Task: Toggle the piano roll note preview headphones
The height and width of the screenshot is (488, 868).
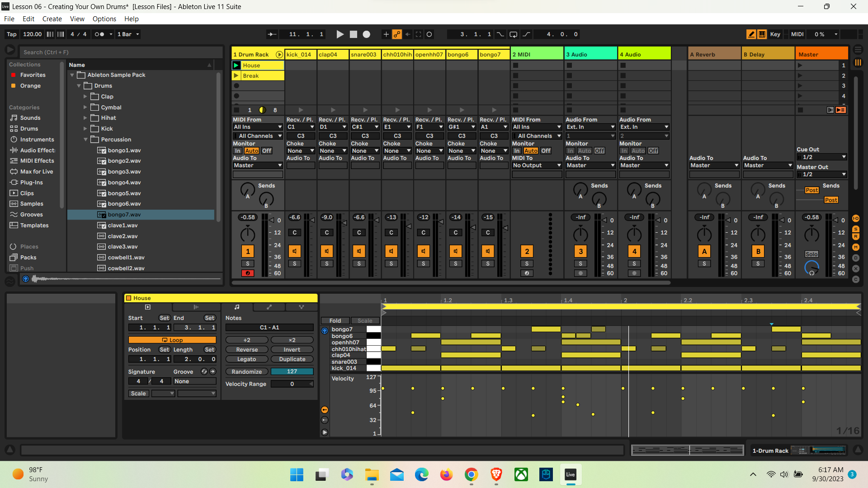Action: 325,331
